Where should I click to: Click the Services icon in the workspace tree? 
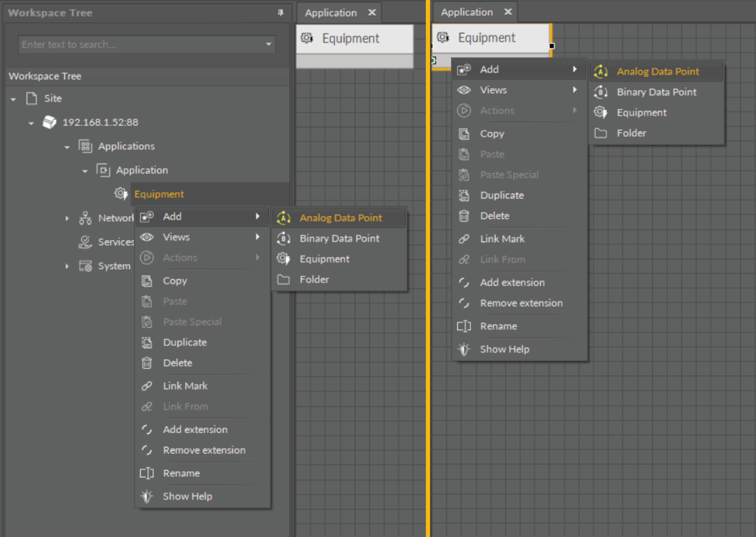pyautogui.click(x=85, y=242)
